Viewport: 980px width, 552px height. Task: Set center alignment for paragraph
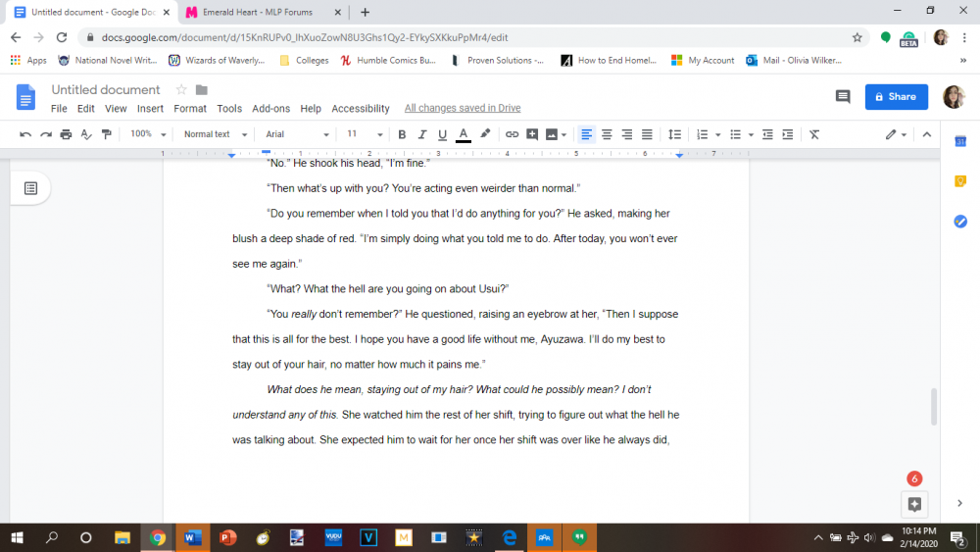(x=607, y=134)
